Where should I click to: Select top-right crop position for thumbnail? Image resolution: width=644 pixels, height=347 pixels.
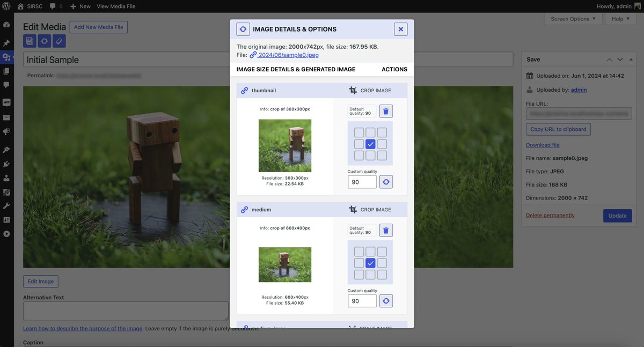(381, 132)
